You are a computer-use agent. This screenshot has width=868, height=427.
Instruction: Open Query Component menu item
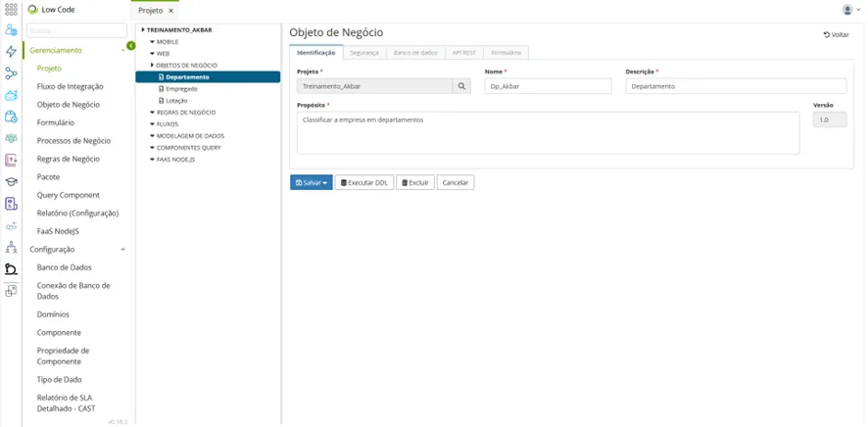click(x=69, y=195)
